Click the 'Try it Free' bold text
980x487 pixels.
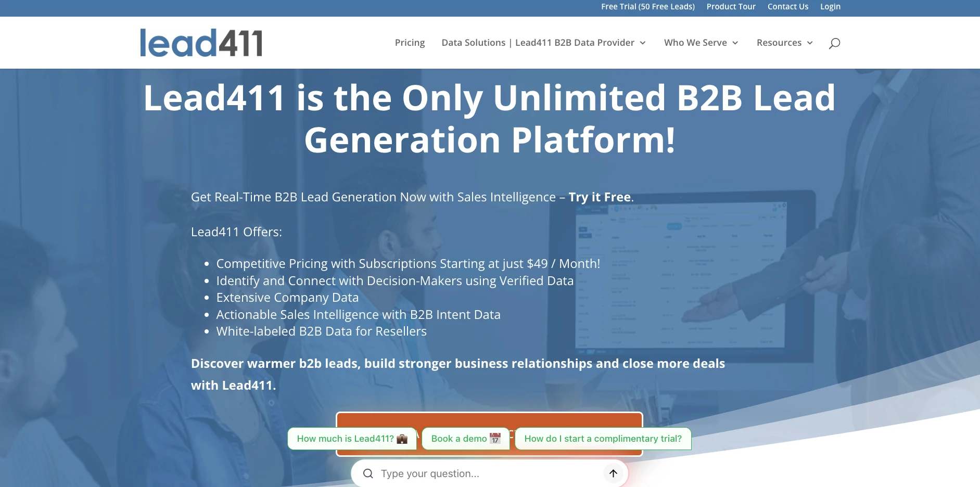(600, 197)
